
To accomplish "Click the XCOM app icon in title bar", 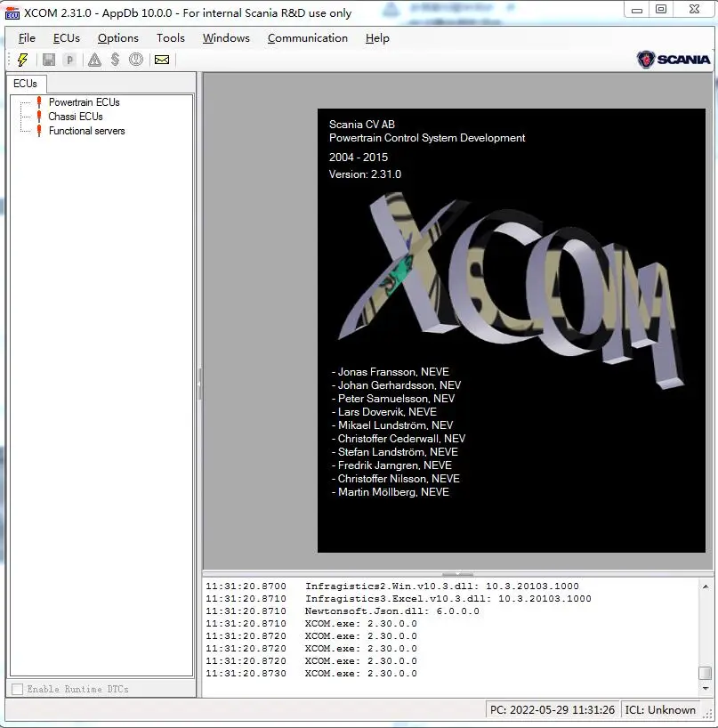I will point(12,13).
